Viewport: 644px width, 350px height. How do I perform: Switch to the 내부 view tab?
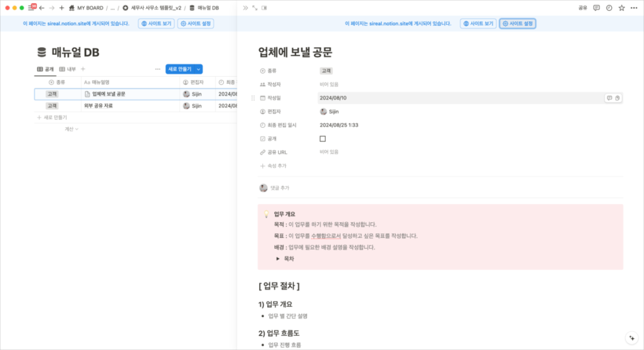pos(67,69)
